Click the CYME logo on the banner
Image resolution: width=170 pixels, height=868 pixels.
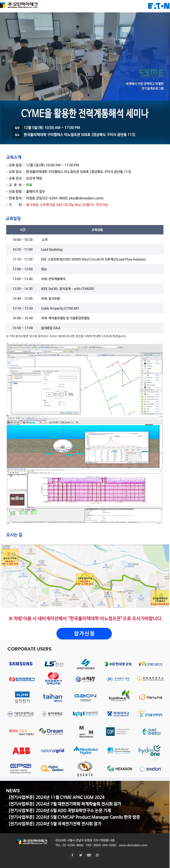pos(151,73)
